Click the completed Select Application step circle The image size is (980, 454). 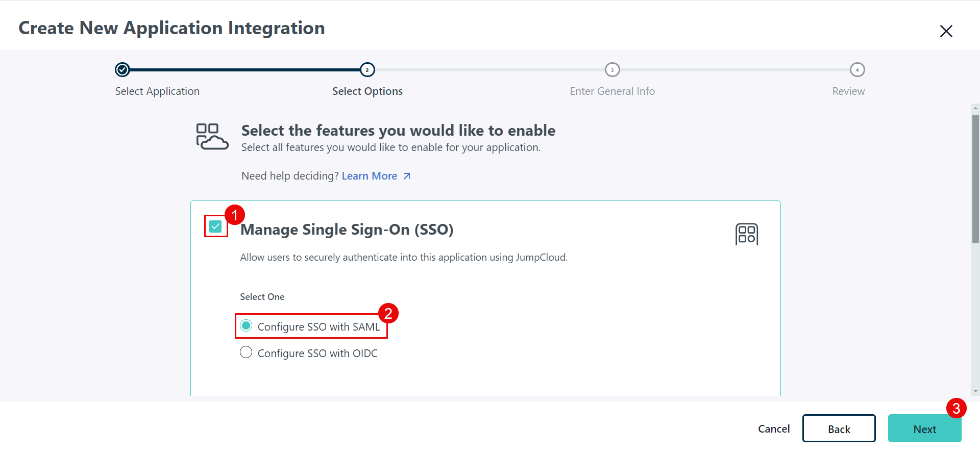(122, 69)
